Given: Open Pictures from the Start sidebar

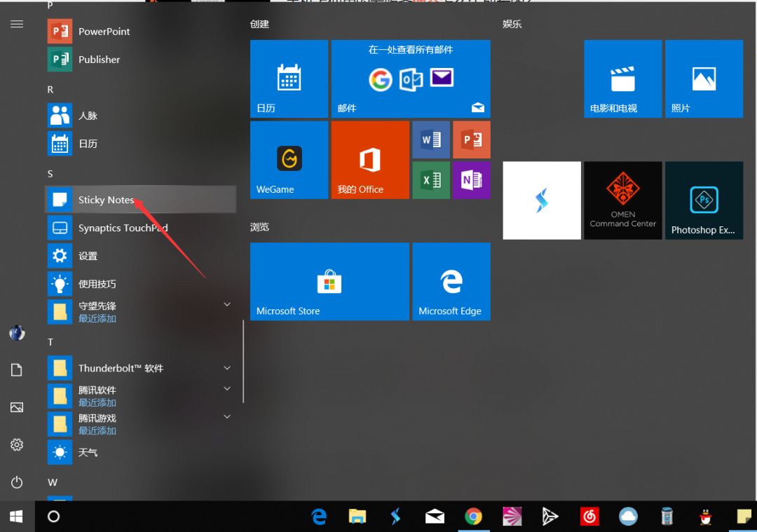Looking at the screenshot, I should tap(17, 407).
